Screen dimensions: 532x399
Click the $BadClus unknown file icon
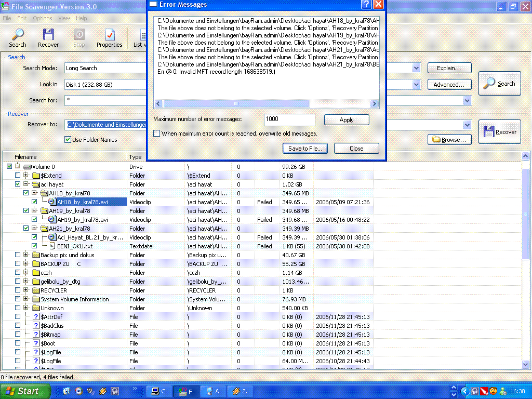[36, 325]
